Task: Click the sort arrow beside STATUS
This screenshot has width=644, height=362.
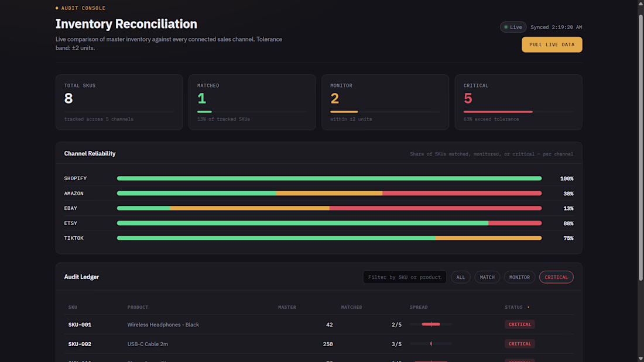Action: 528,307
